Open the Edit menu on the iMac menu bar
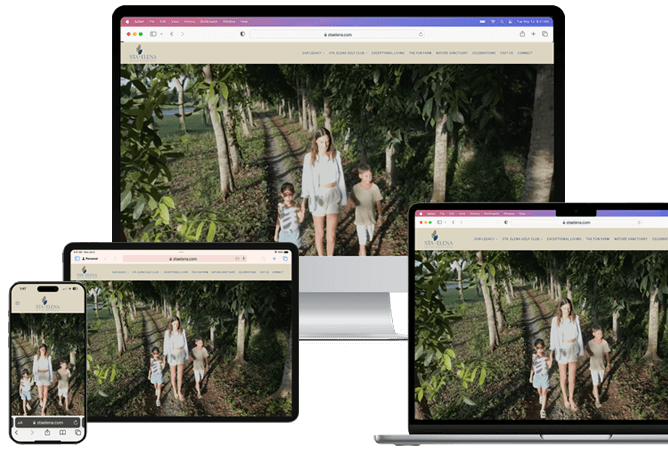668x451 pixels. tap(163, 22)
